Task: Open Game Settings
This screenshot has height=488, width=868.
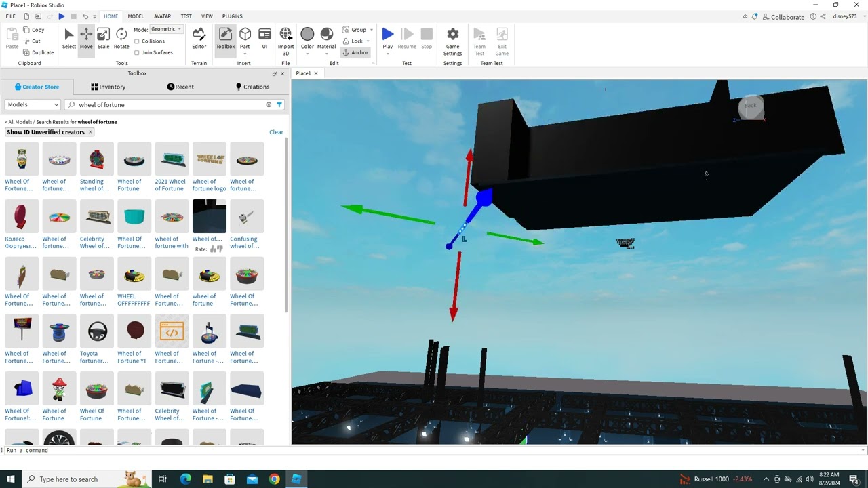Action: tap(452, 41)
